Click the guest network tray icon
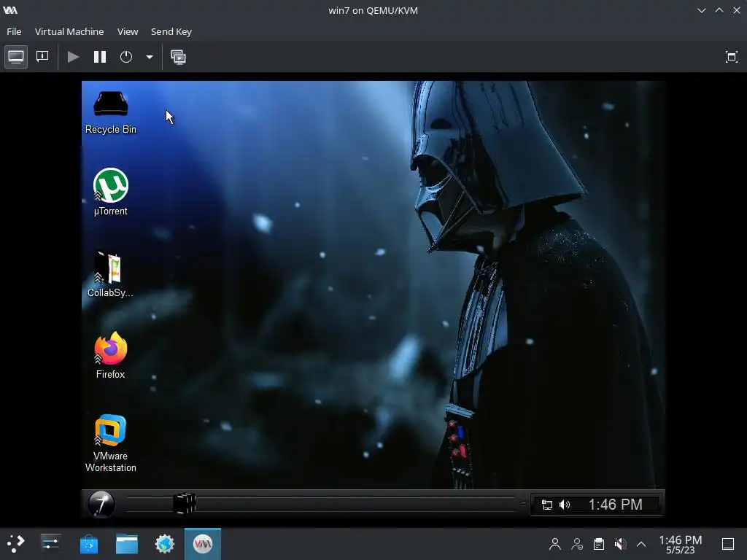This screenshot has height=560, width=747. pyautogui.click(x=547, y=505)
